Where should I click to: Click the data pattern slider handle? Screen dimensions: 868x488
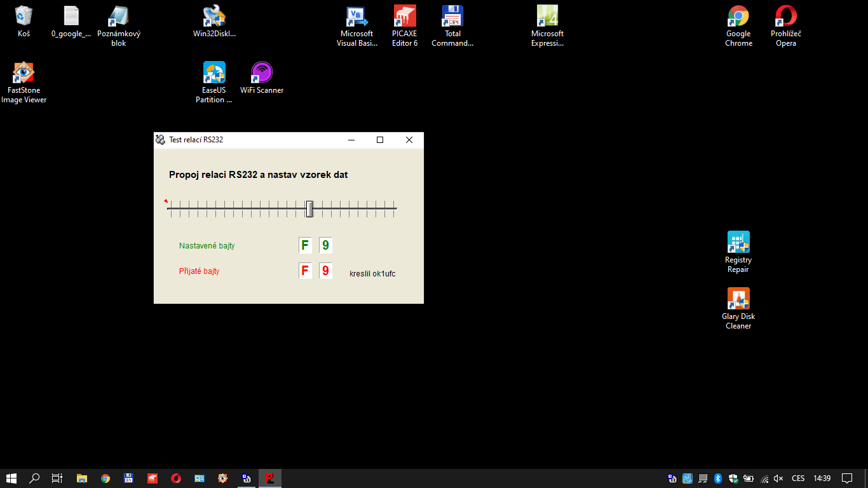click(309, 208)
